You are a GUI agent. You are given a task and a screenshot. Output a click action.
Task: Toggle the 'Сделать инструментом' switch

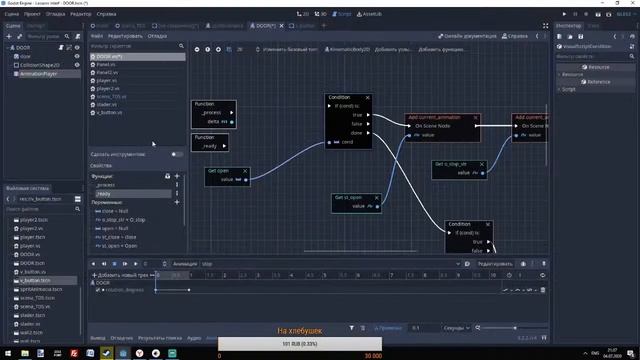[x=177, y=154]
